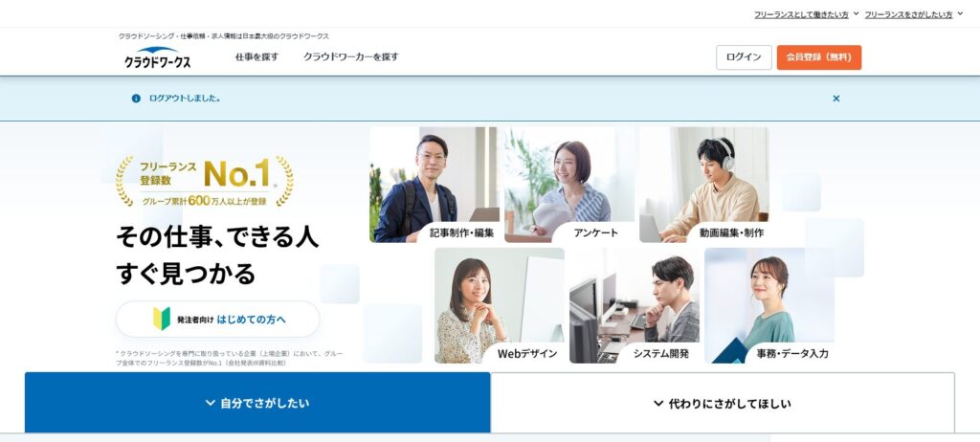Click the No.1 laurel badge

[205, 182]
